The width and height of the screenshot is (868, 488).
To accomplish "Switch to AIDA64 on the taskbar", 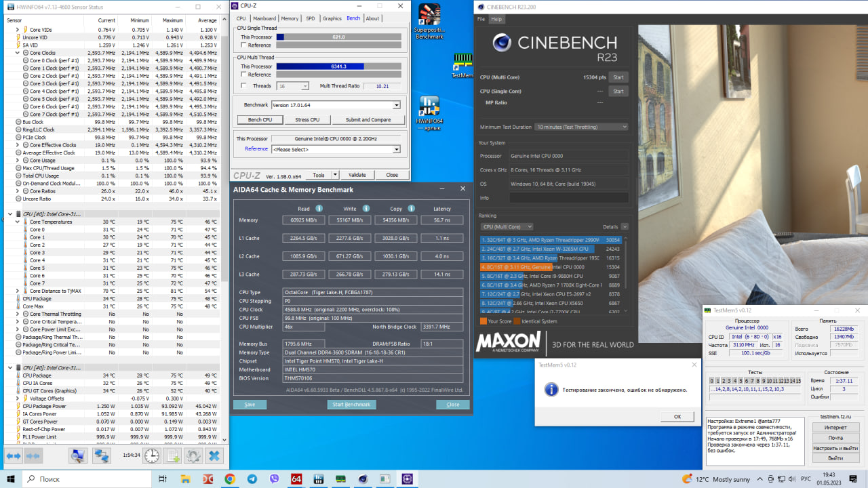I will point(296,479).
